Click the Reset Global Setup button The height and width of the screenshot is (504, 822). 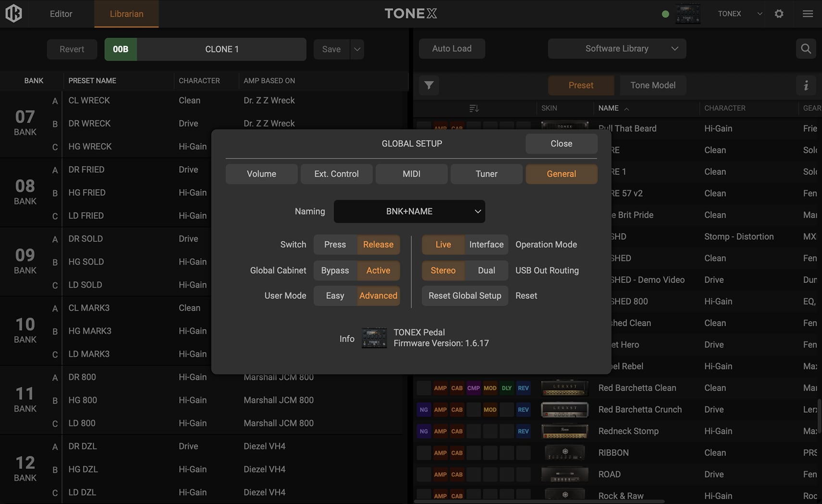click(465, 295)
